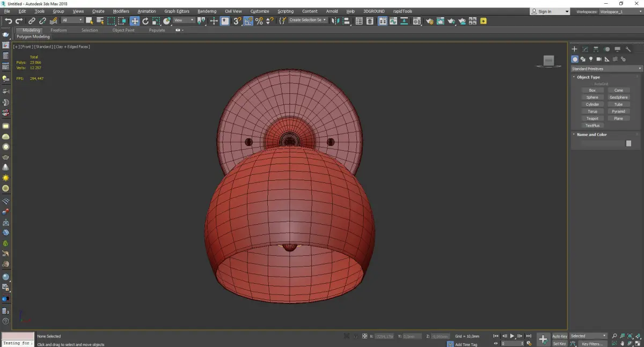Viewport: 644px width, 347px height.
Task: Click the object color swatch in Name and Color
Action: pyautogui.click(x=628, y=144)
